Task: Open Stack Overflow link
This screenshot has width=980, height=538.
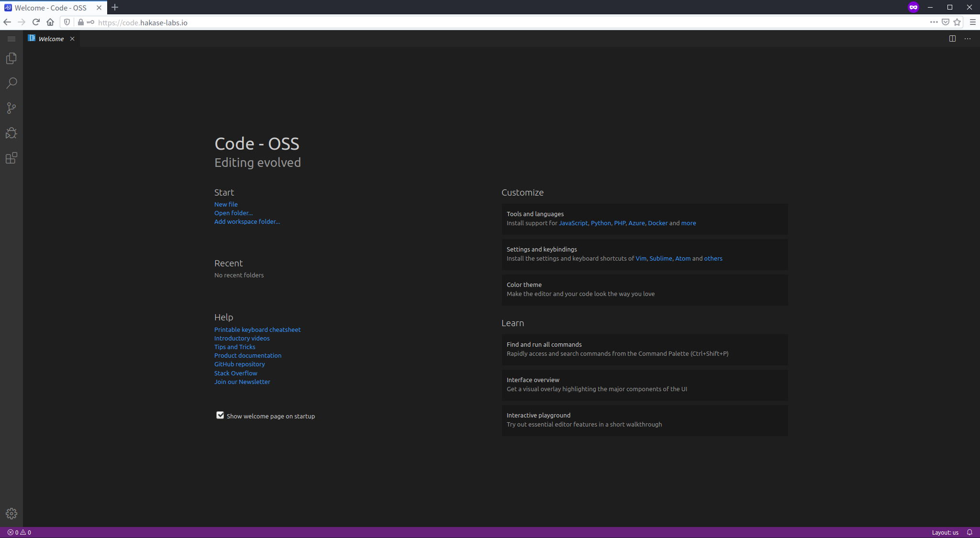Action: [x=236, y=373]
